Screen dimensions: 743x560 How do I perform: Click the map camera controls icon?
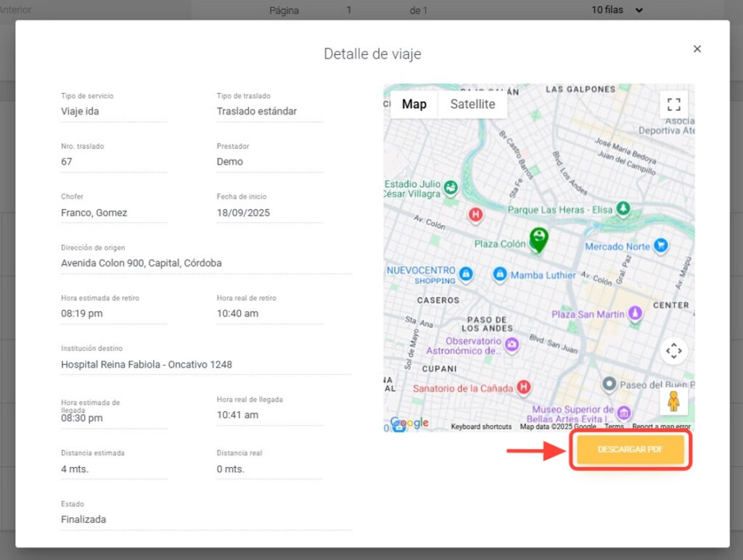pos(673,351)
